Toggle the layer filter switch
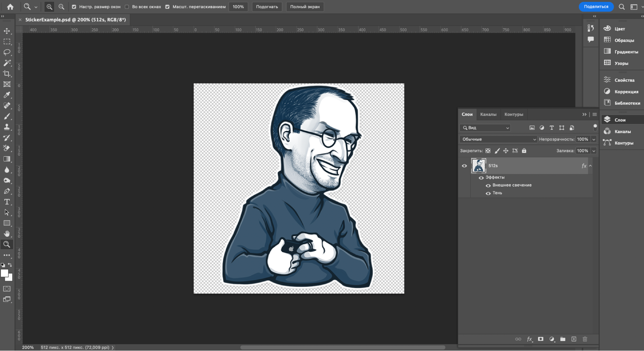 click(x=595, y=127)
